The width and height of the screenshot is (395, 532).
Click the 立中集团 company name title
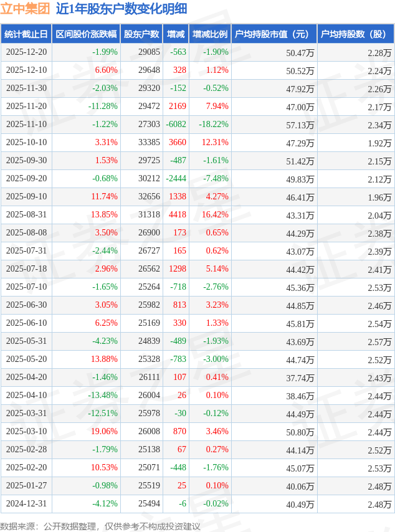coord(25,9)
